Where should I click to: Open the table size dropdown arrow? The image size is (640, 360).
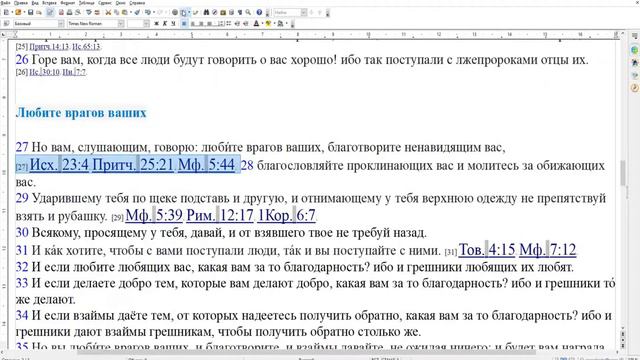click(x=189, y=13)
